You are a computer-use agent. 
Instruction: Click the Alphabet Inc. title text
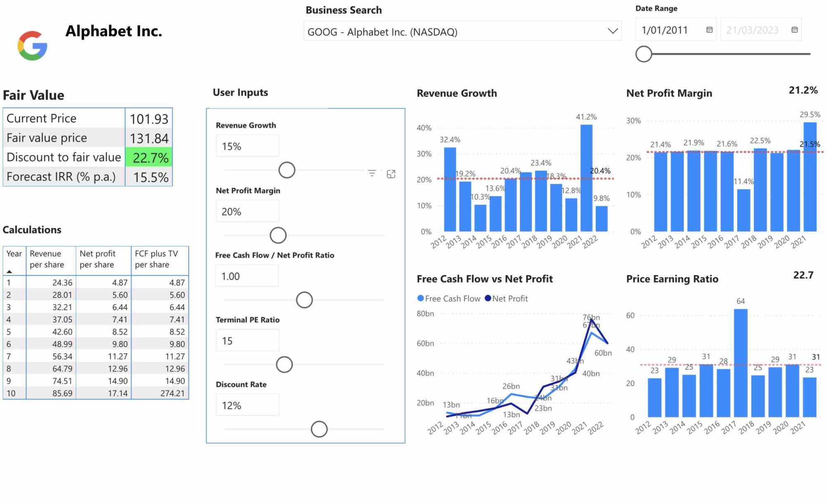[114, 31]
